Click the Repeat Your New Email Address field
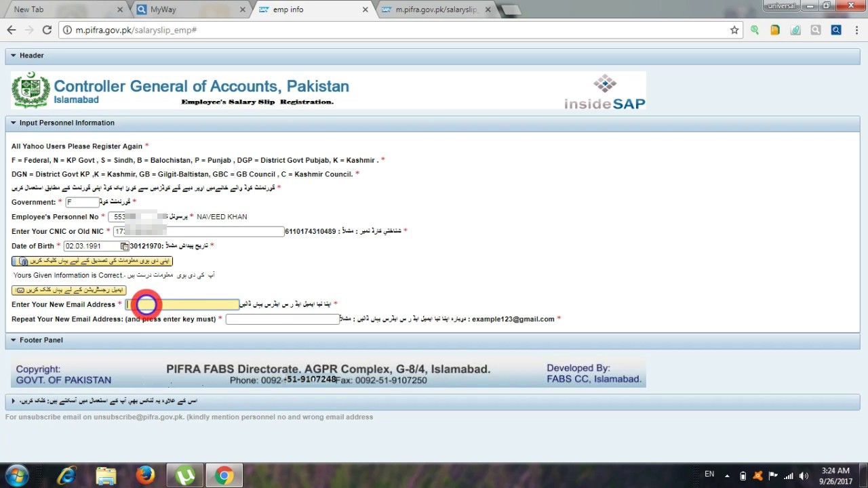The image size is (868, 488). click(282, 319)
